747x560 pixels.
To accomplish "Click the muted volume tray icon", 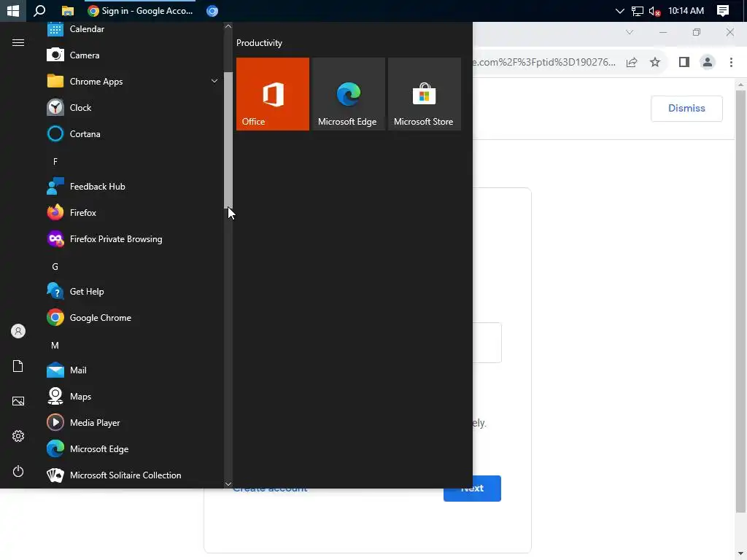I will click(654, 10).
